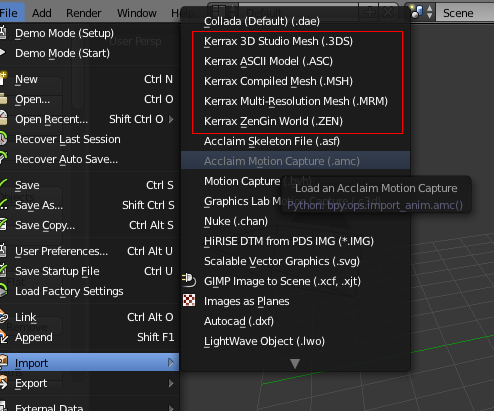
Task: Choose Link from File menu
Action: 89,317
